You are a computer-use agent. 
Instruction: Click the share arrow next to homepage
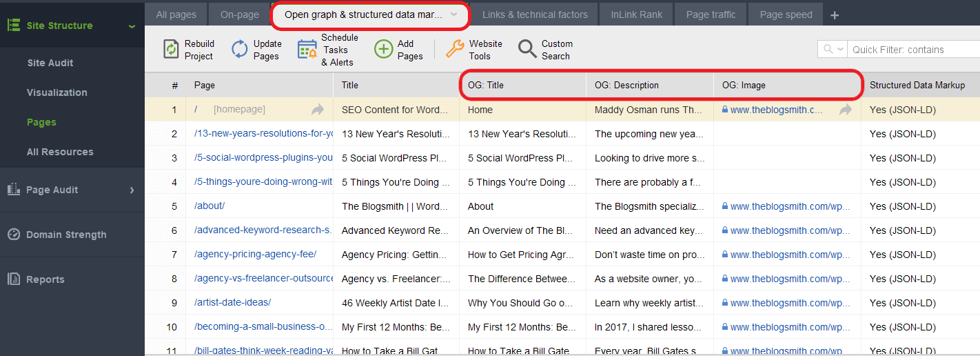tap(317, 110)
